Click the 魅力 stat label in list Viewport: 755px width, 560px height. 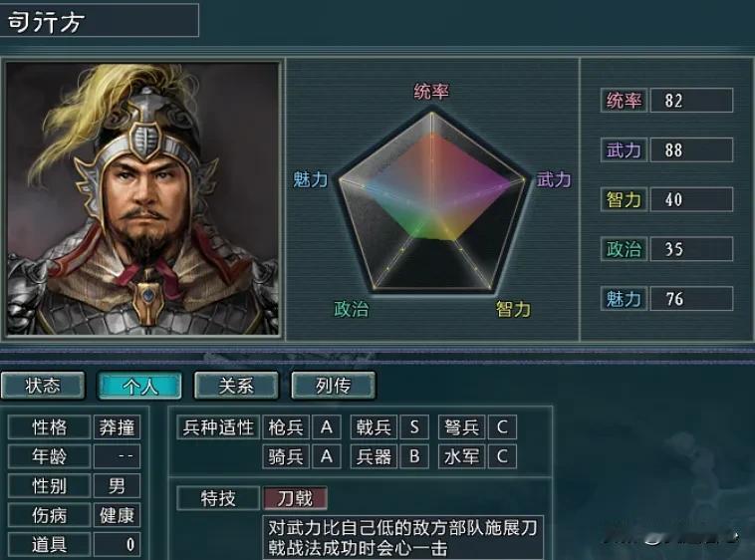point(624,299)
